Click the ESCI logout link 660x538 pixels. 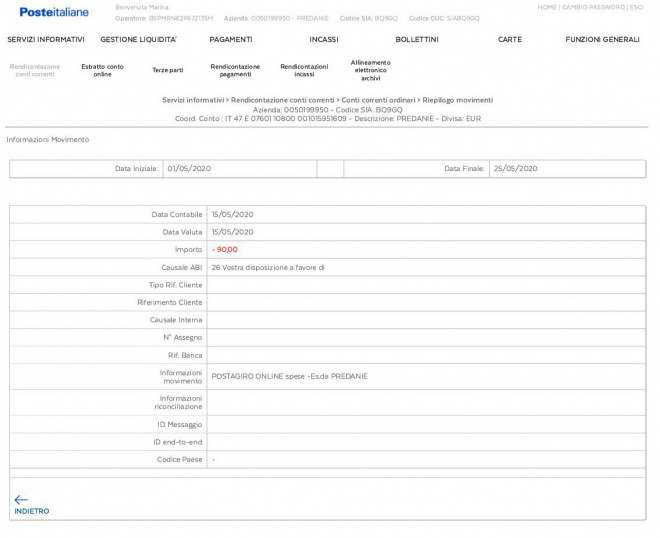[636, 7]
